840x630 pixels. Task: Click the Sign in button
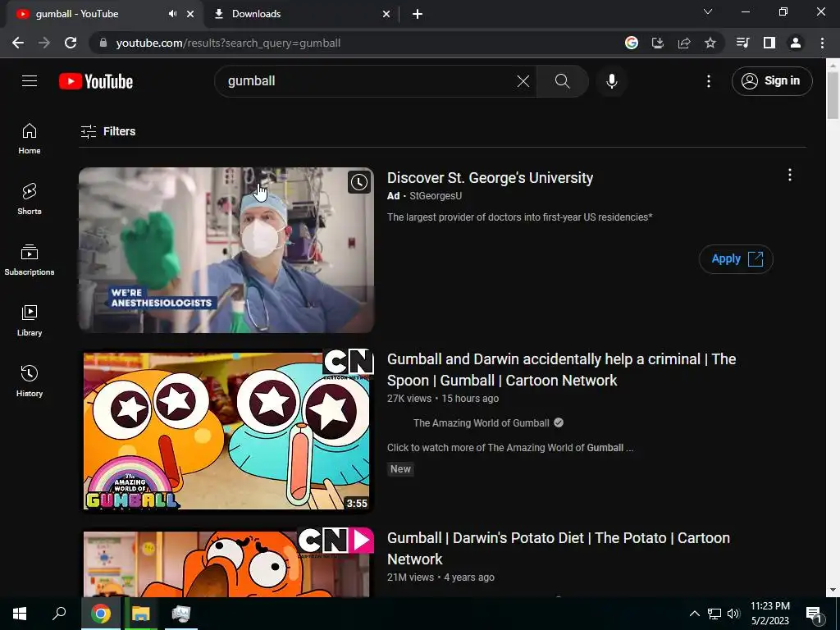tap(772, 81)
